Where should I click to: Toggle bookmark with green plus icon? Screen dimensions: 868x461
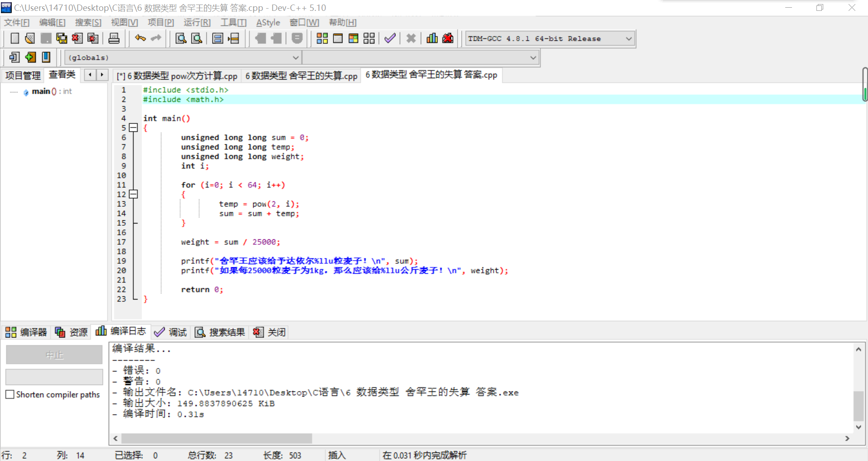point(30,57)
